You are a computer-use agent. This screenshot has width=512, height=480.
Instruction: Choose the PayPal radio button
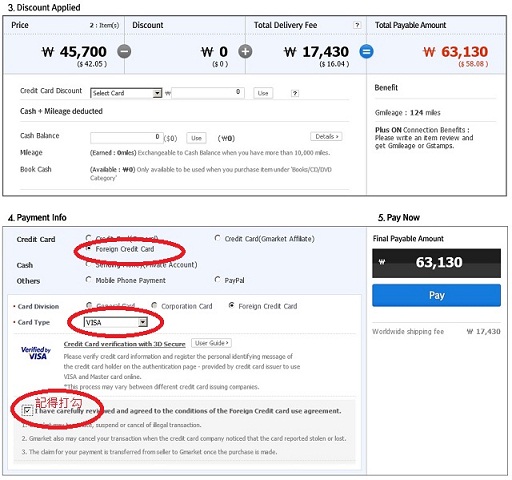point(217,279)
